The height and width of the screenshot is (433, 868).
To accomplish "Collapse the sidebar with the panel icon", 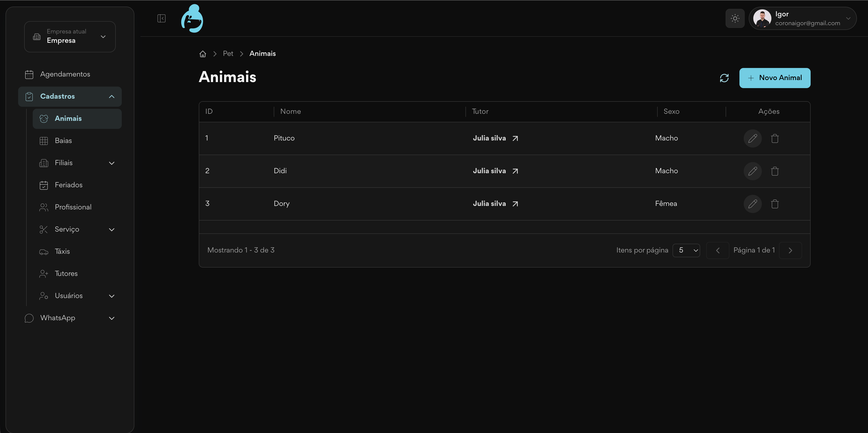I will pyautogui.click(x=162, y=18).
